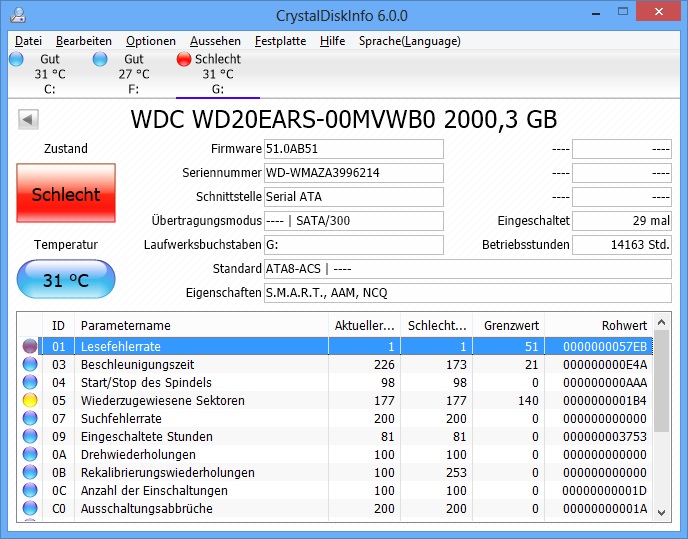
Task: Select the Rekalibrierungswiederholungen row
Action: (337, 472)
